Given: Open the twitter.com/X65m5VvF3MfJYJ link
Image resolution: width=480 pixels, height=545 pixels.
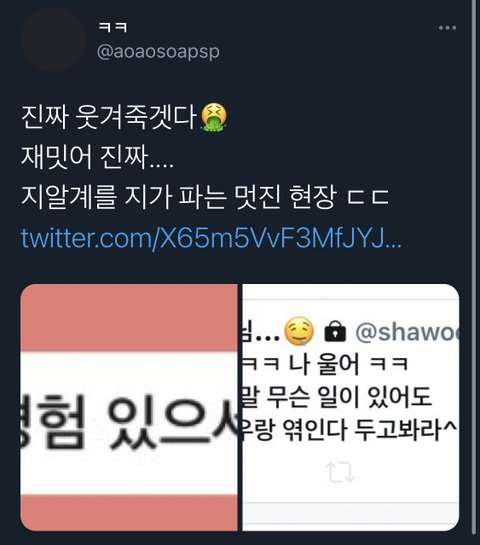Looking at the screenshot, I should pos(211,238).
